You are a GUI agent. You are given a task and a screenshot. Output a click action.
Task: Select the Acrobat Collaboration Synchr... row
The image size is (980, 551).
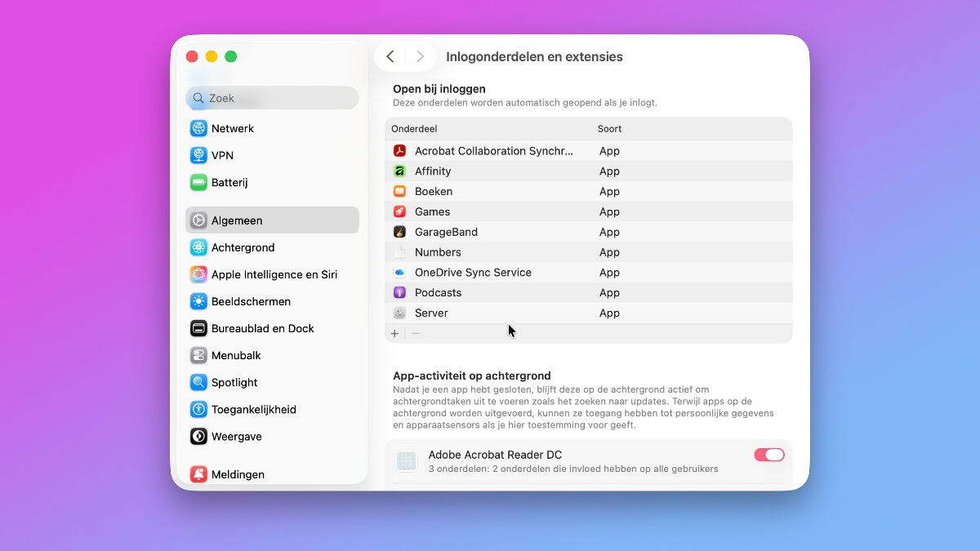point(589,151)
